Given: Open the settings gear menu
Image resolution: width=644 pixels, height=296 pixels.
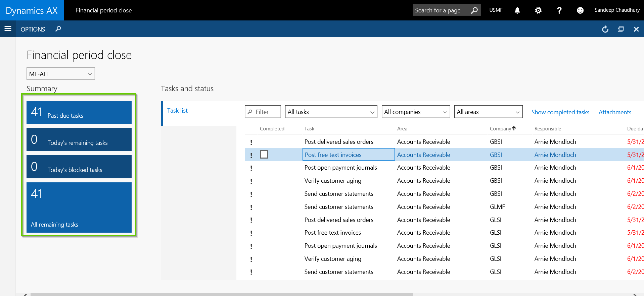Looking at the screenshot, I should 538,10.
